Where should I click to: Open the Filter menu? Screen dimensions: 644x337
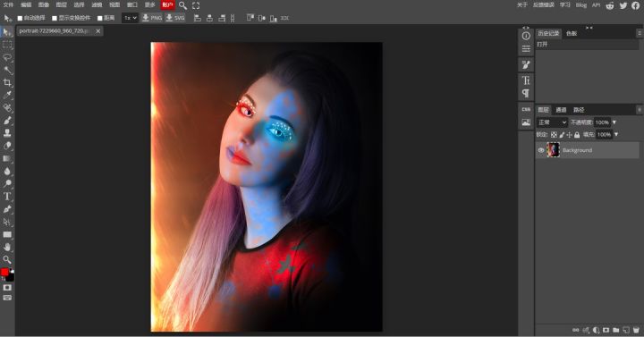[97, 5]
